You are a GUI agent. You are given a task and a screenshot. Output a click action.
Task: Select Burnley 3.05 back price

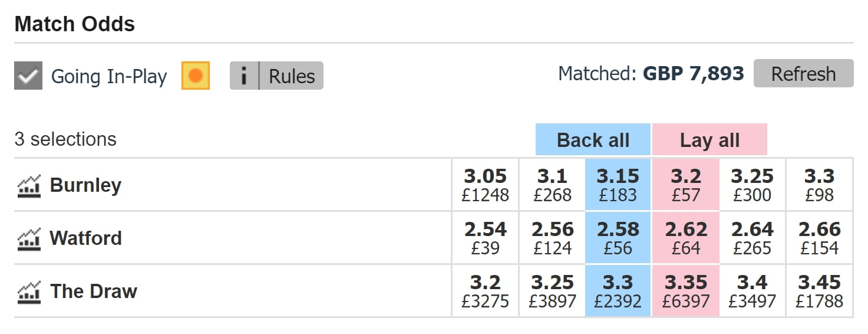coord(485,185)
